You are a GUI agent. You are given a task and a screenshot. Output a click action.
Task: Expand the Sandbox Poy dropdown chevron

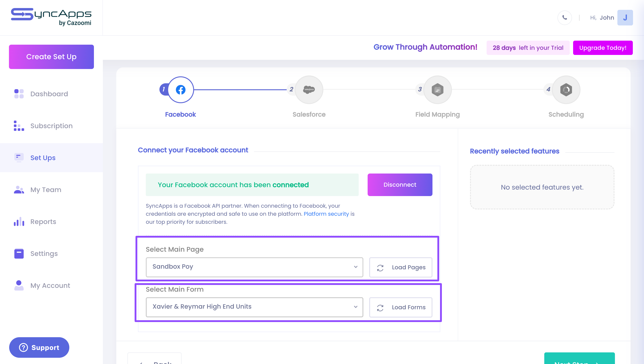pyautogui.click(x=355, y=267)
